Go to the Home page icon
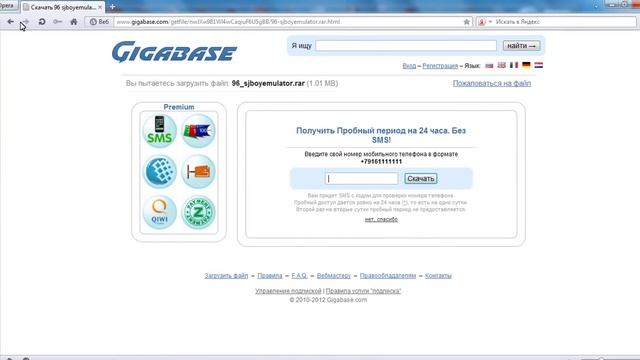Image resolution: width=640 pixels, height=360 pixels. (x=73, y=22)
